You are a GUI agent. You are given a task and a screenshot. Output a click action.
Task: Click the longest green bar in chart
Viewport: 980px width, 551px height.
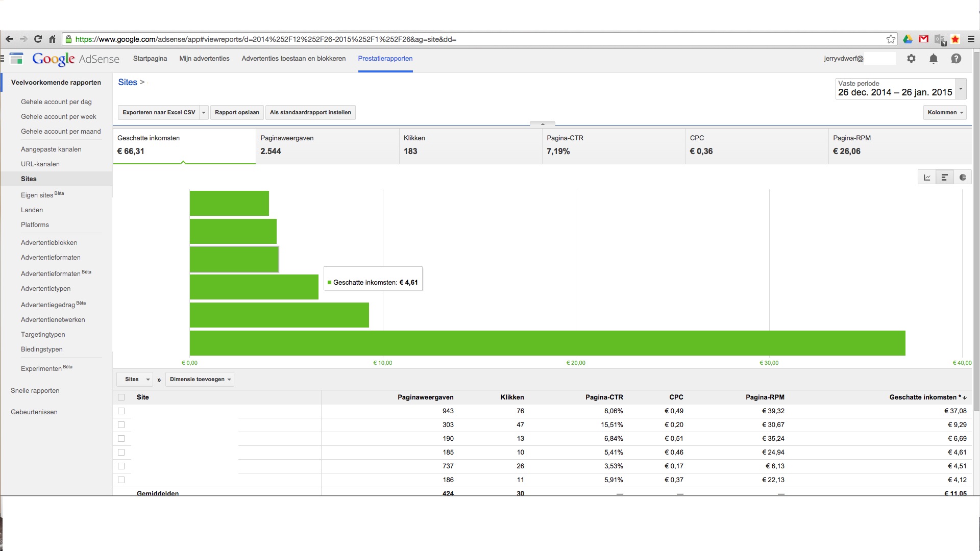(x=547, y=343)
